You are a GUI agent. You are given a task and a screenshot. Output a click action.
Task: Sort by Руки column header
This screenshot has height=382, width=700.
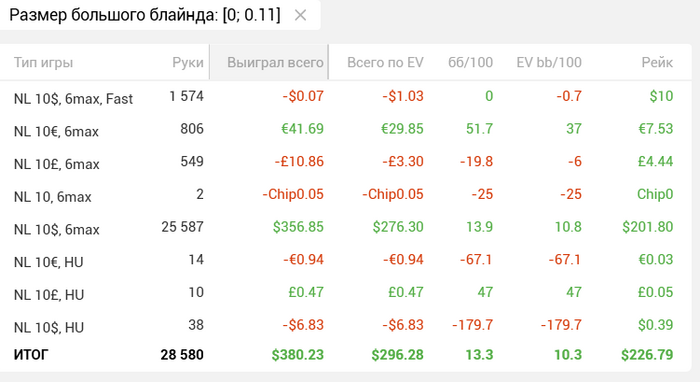tap(188, 62)
